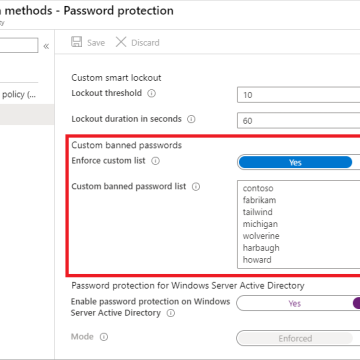The height and width of the screenshot is (360, 360).
Task: Click info icon for Windows Server Active Directory
Action: click(x=171, y=313)
